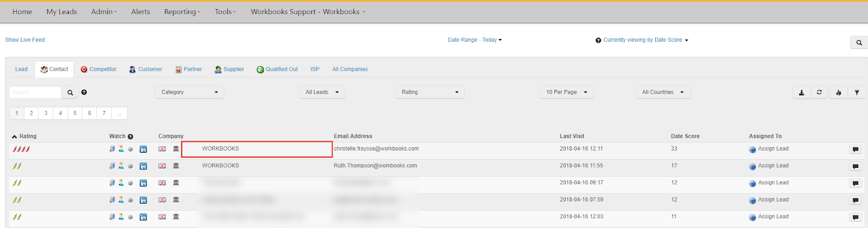Screen dimensions: 868x228
Task: Click contact person icon in christelle.fraysse row
Action: [x=121, y=149]
